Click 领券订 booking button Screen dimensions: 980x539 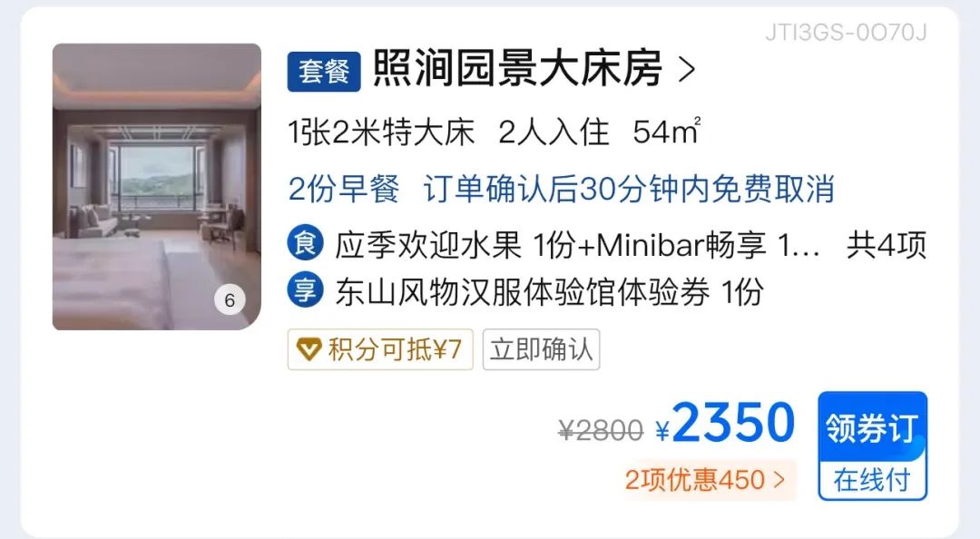(x=873, y=427)
